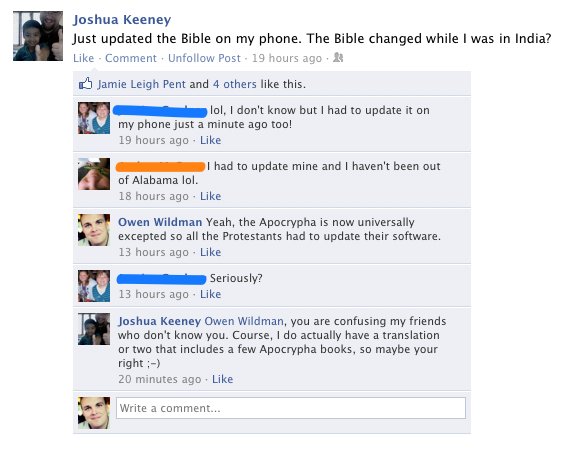This screenshot has height=466, width=571.
Task: Click the thumbs-up icon beside likes summary
Action: pyautogui.click(x=86, y=84)
